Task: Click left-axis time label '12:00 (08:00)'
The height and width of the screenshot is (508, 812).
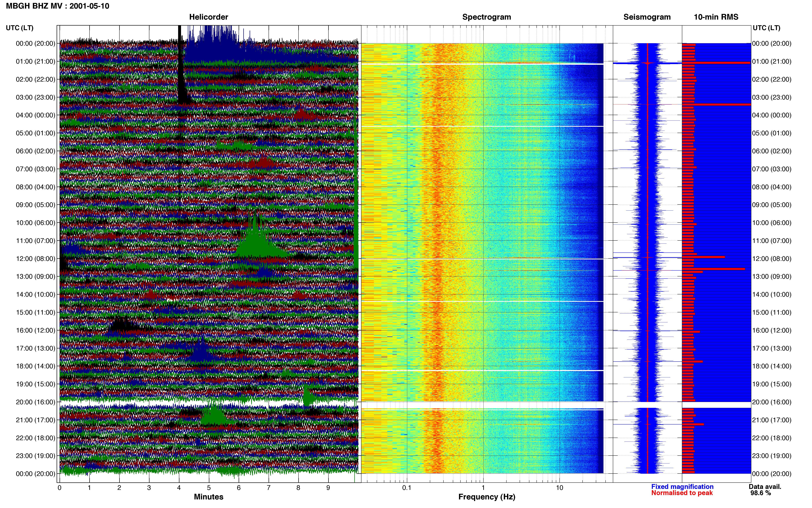Action: click(35, 259)
